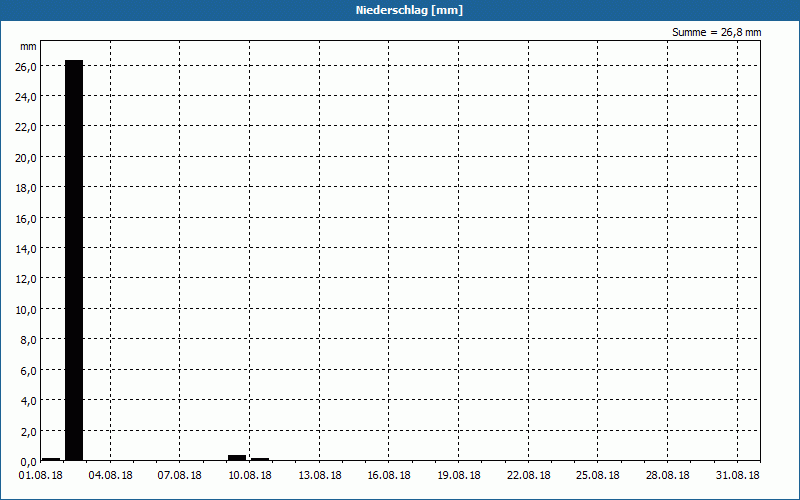Click the 24,0 y-axis label

[x=26, y=97]
